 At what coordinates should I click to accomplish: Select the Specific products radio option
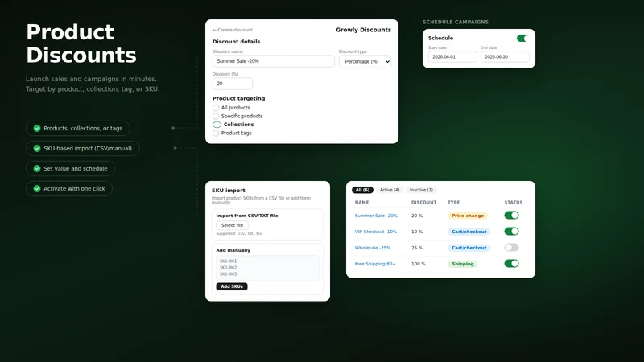tap(216, 116)
